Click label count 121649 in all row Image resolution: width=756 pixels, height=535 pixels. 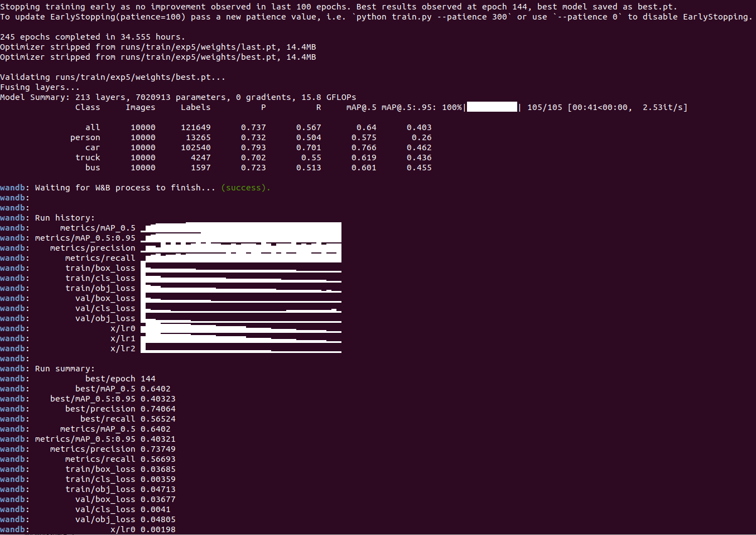coord(196,127)
